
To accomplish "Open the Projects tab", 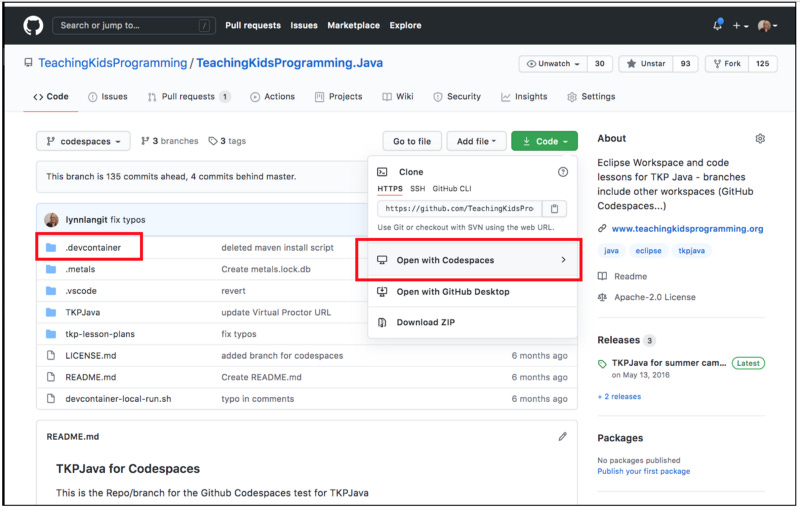I will 339,97.
